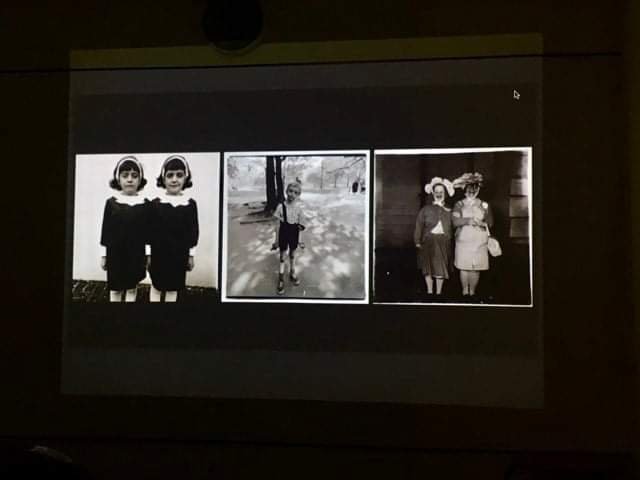
Task: Click the headband of the right twin
Action: 175,160
